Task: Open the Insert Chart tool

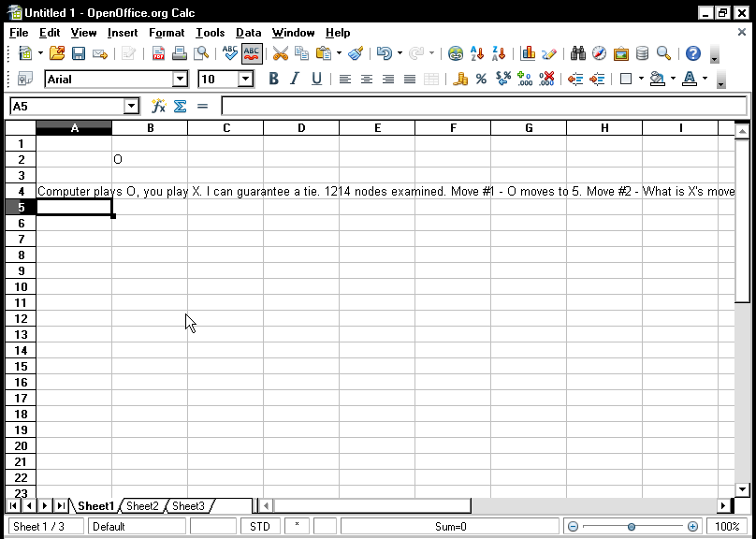Action: (x=528, y=54)
